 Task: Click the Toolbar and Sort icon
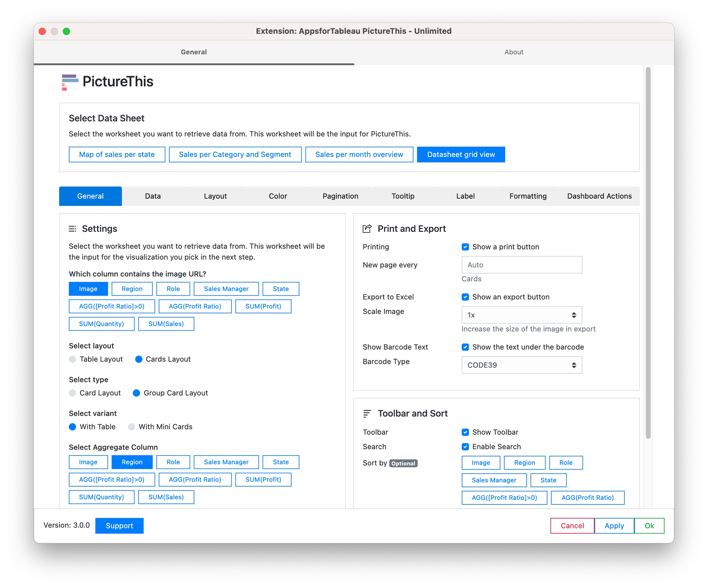367,414
